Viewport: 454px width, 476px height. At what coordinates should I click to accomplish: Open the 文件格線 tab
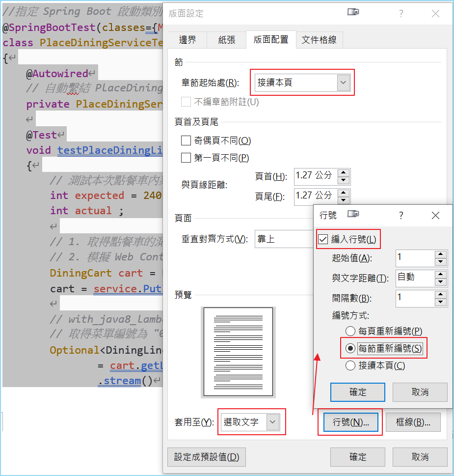pos(319,40)
